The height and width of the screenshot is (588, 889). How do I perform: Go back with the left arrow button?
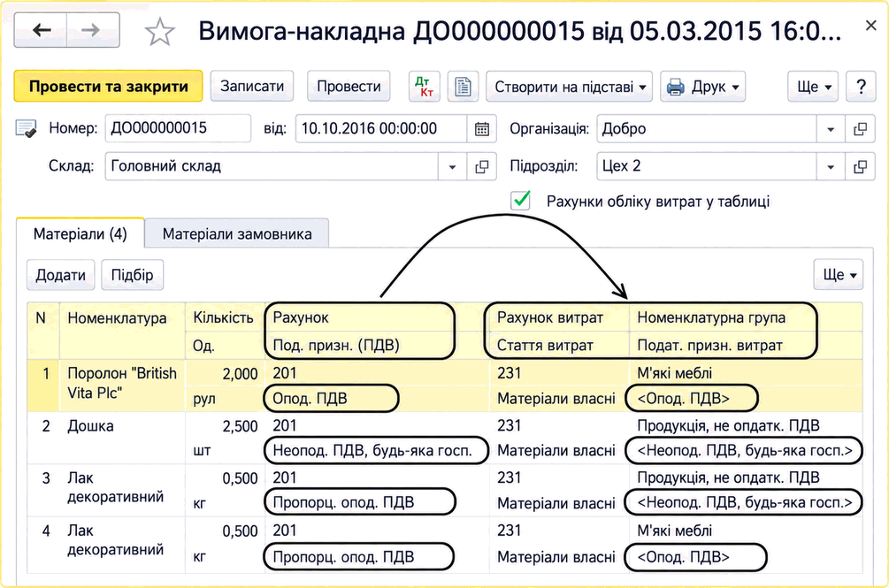[x=41, y=30]
